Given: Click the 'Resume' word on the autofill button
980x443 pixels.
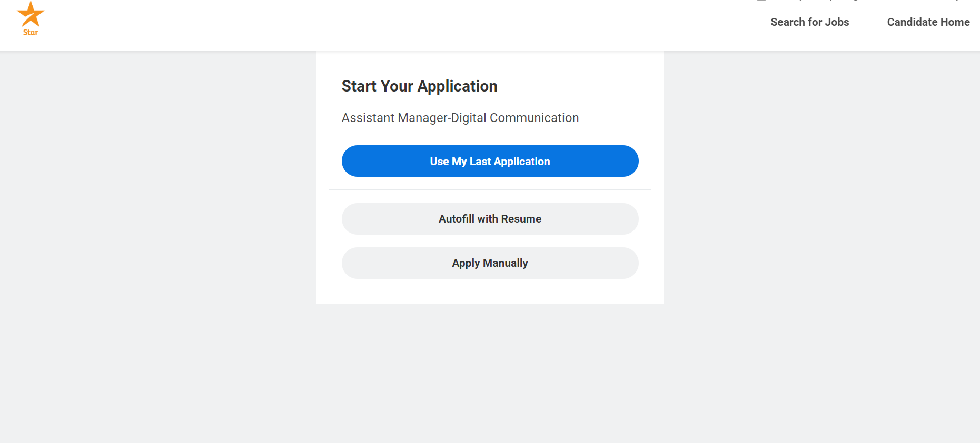Looking at the screenshot, I should 521,219.
